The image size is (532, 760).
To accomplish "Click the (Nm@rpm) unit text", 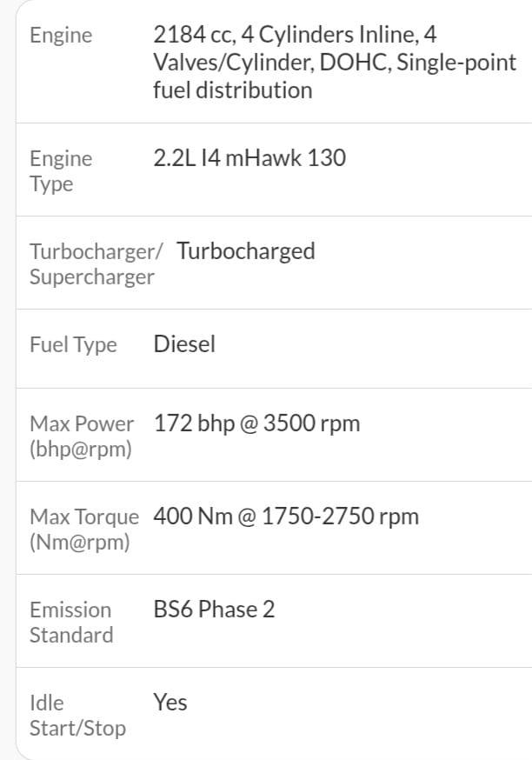I will pyautogui.click(x=79, y=543).
